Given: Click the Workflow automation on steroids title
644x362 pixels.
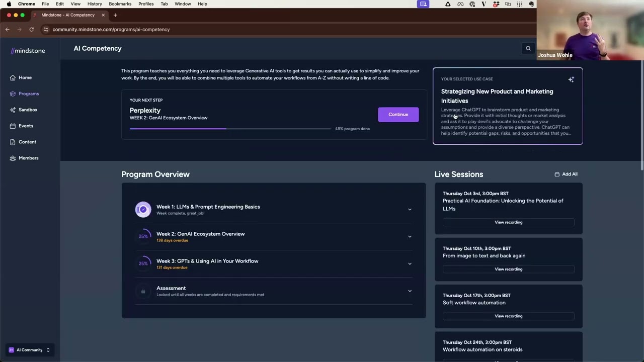Looking at the screenshot, I should [x=482, y=349].
